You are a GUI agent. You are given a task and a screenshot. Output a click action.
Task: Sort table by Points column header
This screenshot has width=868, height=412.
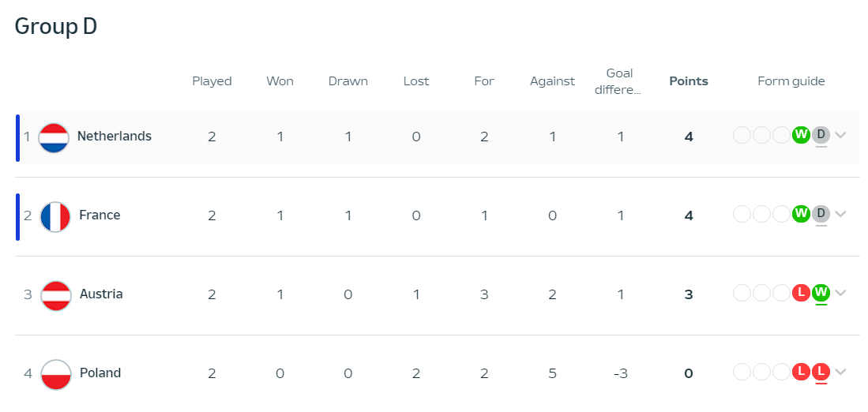pyautogui.click(x=688, y=81)
